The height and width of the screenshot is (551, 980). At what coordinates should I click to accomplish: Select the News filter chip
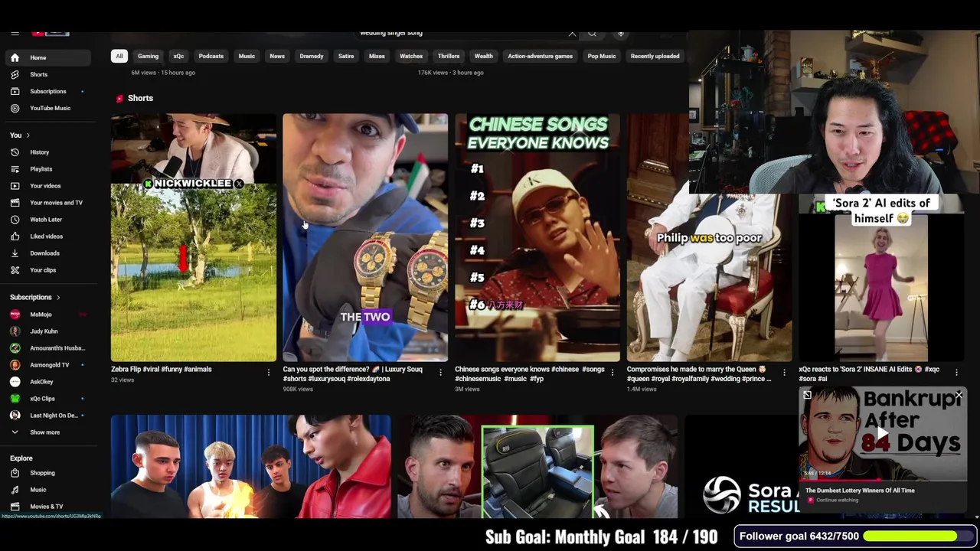coord(277,56)
